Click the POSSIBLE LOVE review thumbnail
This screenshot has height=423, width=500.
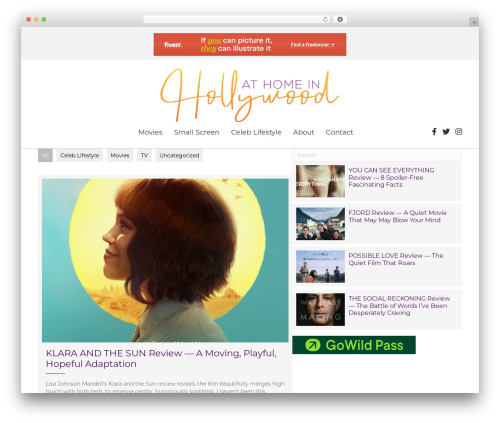click(x=320, y=266)
